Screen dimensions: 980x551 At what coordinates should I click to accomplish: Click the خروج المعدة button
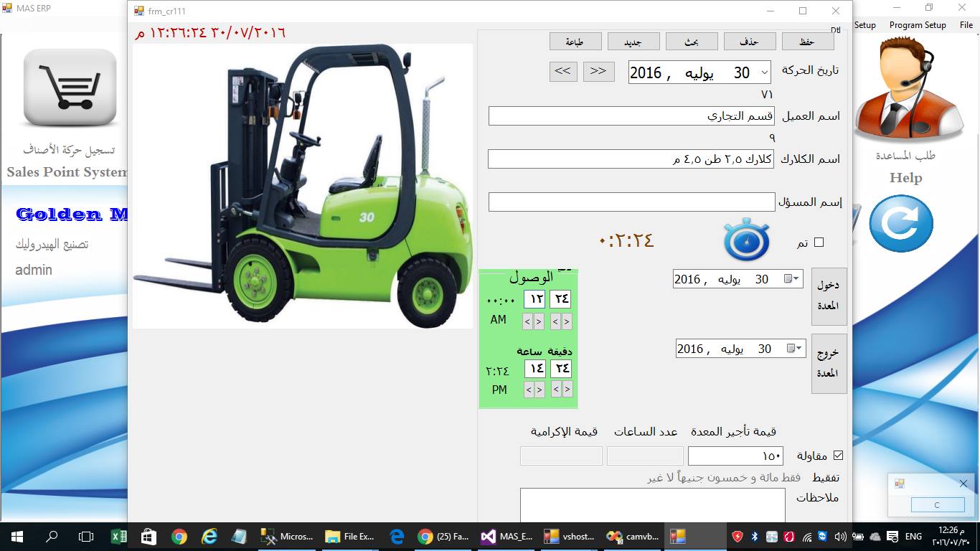pyautogui.click(x=829, y=364)
